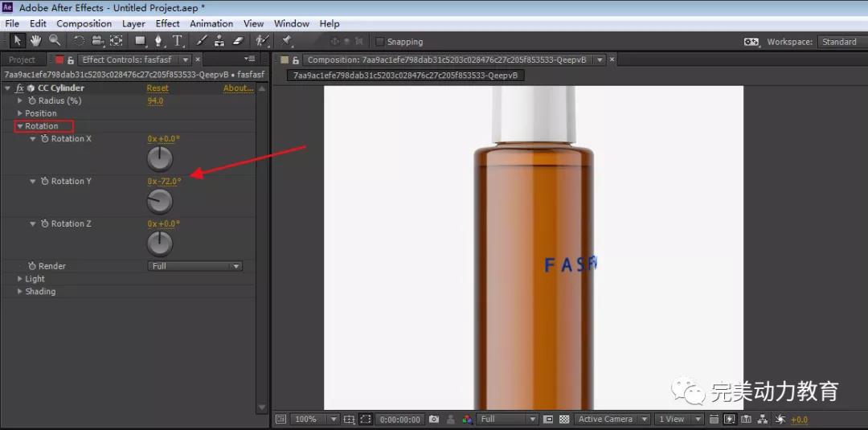The height and width of the screenshot is (430, 868).
Task: Click Reset for CC Cylinder effect
Action: (x=158, y=88)
